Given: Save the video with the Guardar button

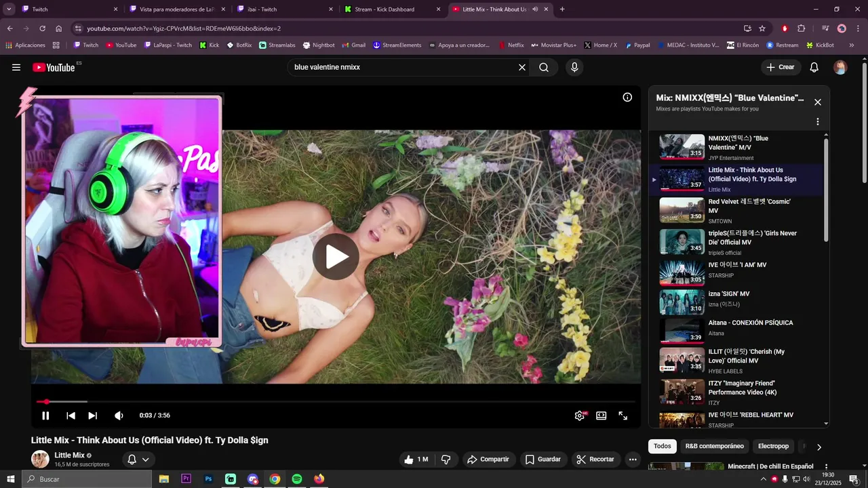Looking at the screenshot, I should tap(544, 460).
